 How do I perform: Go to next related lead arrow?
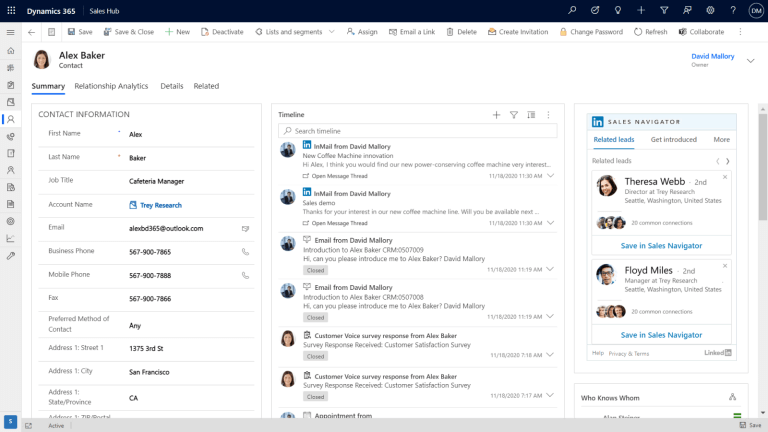click(728, 161)
